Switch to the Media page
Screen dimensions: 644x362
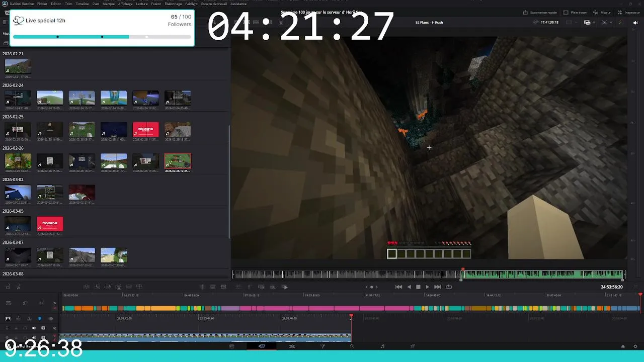(232, 346)
